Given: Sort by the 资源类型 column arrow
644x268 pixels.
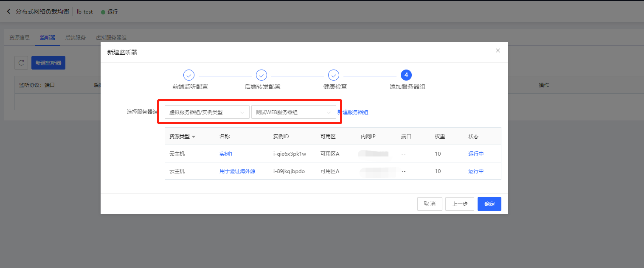Looking at the screenshot, I should [194, 137].
